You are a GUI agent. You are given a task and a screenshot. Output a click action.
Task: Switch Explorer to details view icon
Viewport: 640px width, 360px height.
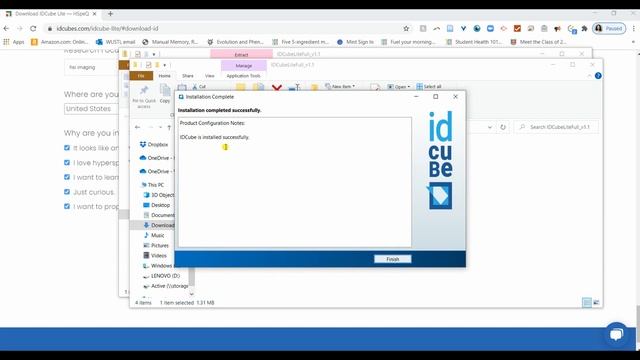click(x=587, y=302)
